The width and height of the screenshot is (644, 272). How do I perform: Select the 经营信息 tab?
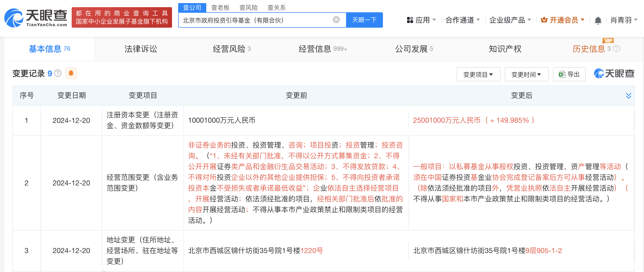click(x=323, y=49)
